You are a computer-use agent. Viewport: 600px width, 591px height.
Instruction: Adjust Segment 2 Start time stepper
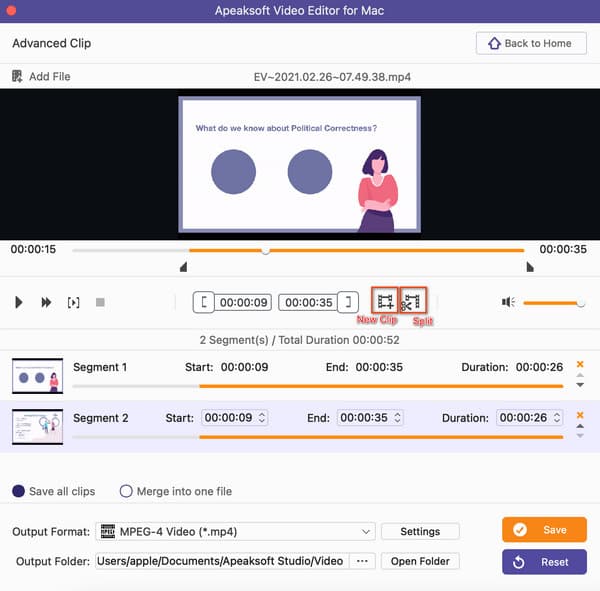point(262,418)
